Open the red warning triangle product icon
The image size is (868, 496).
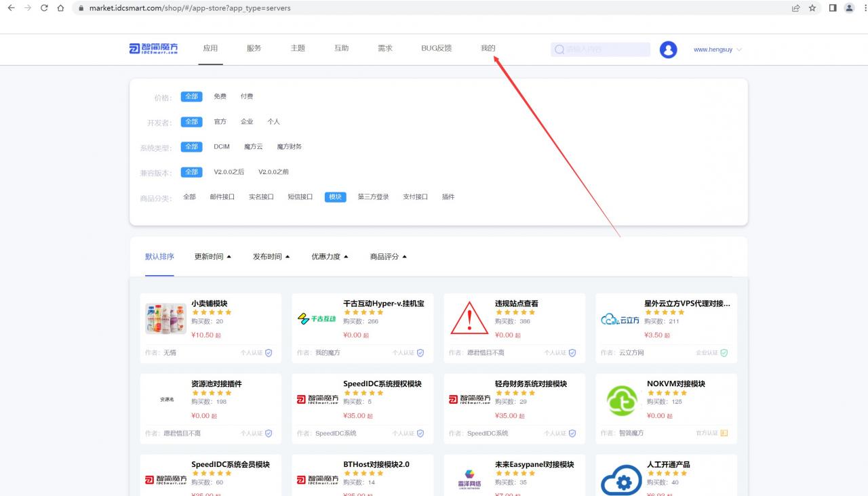click(x=469, y=318)
